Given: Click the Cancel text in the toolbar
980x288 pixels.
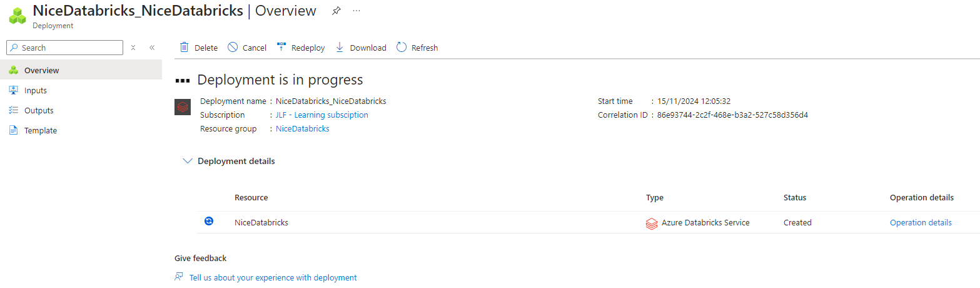Looking at the screenshot, I should [x=255, y=48].
